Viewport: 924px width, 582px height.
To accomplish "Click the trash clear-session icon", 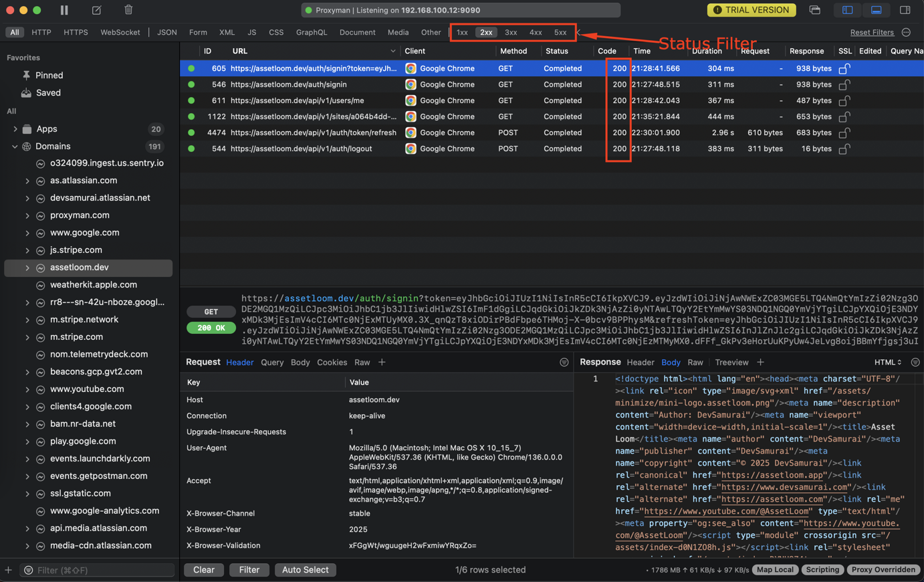I will coord(128,10).
